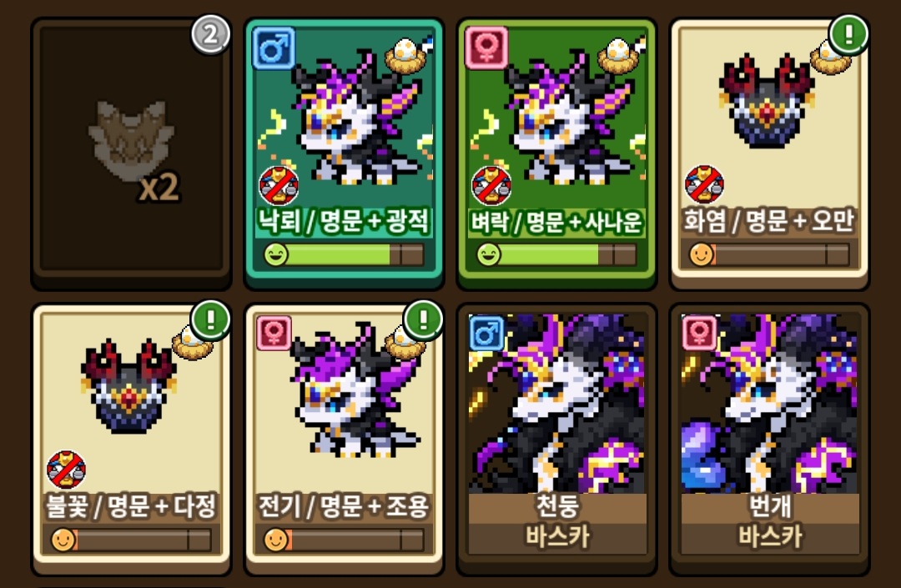
Task: Click the 전기 / 명문 + 조용 label
Action: (344, 506)
